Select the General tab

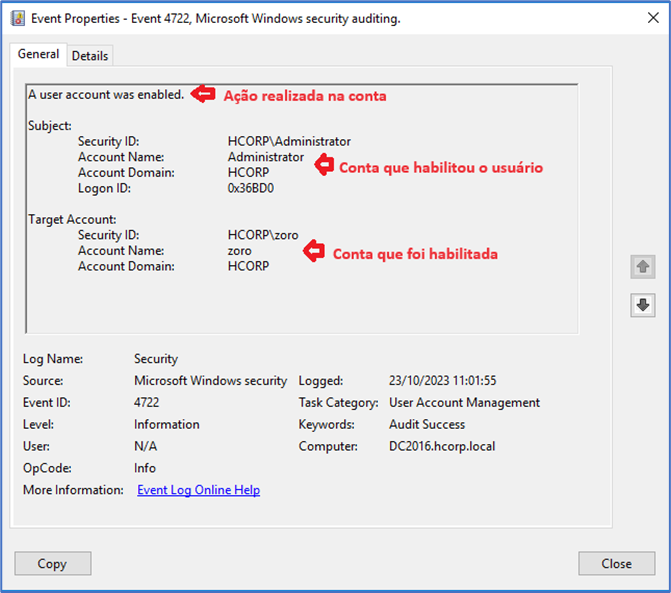39,54
